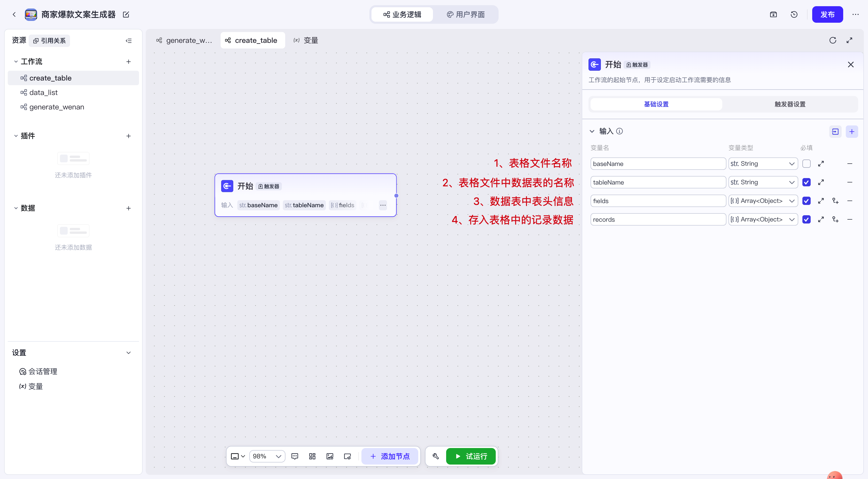Click the fullscreen expand canvas icon
This screenshot has width=868, height=479.
coord(849,41)
